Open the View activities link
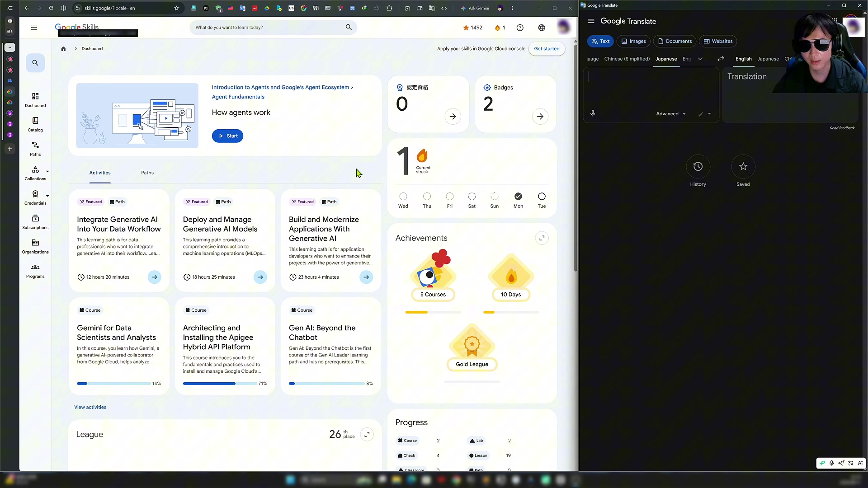Screen dimensions: 868x488 coord(90,407)
